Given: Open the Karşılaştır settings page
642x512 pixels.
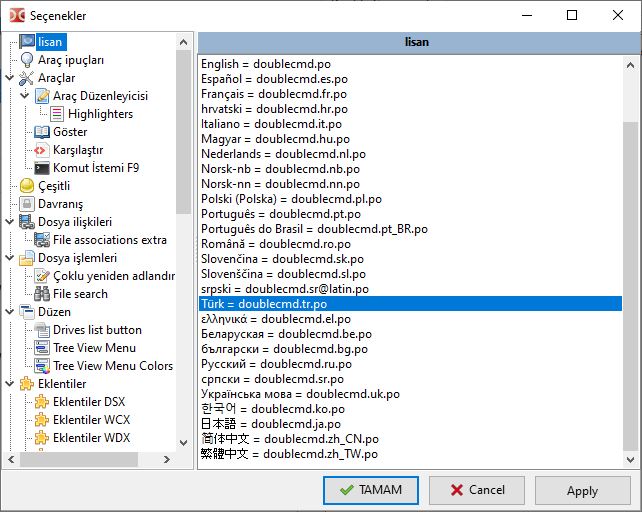Looking at the screenshot, I should pos(78,150).
